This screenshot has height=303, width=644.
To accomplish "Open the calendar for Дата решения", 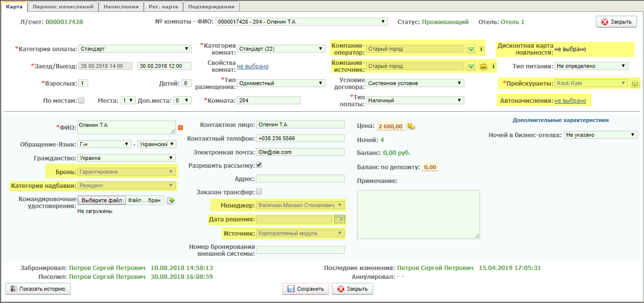I will [339, 219].
